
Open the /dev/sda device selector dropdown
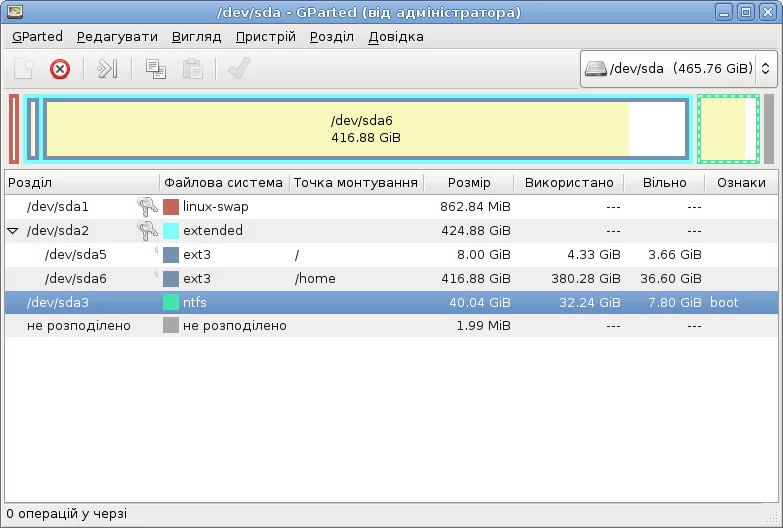click(679, 68)
